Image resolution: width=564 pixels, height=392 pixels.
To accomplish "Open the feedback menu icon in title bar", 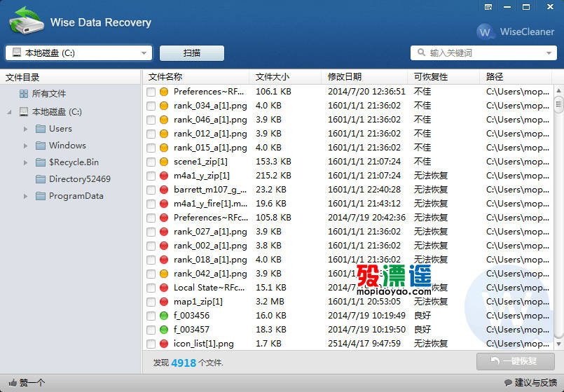I will (488, 7).
